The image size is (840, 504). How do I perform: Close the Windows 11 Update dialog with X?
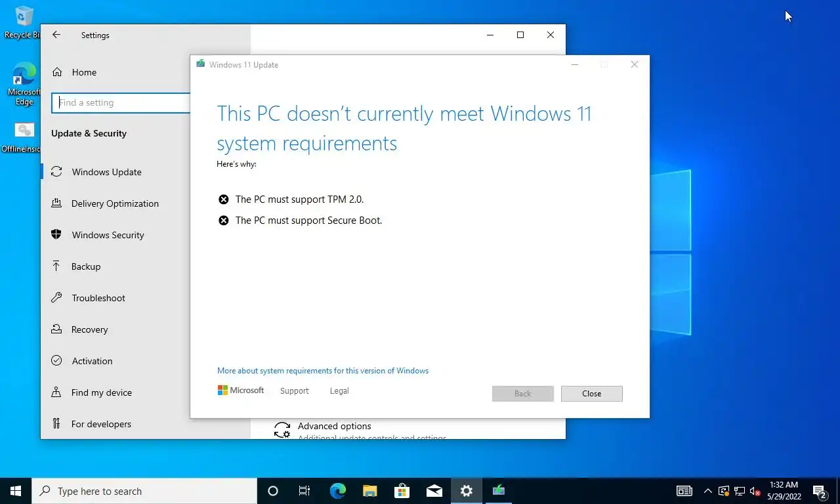pos(634,64)
